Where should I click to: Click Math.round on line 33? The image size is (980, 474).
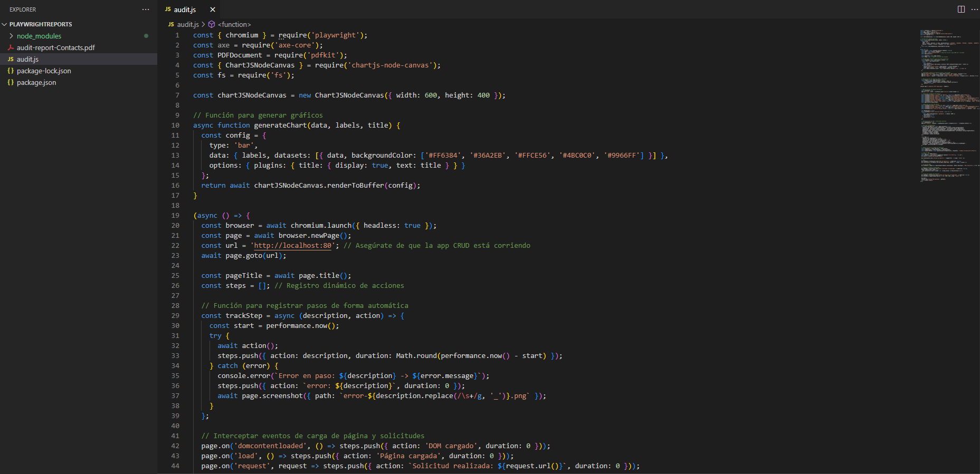click(416, 356)
